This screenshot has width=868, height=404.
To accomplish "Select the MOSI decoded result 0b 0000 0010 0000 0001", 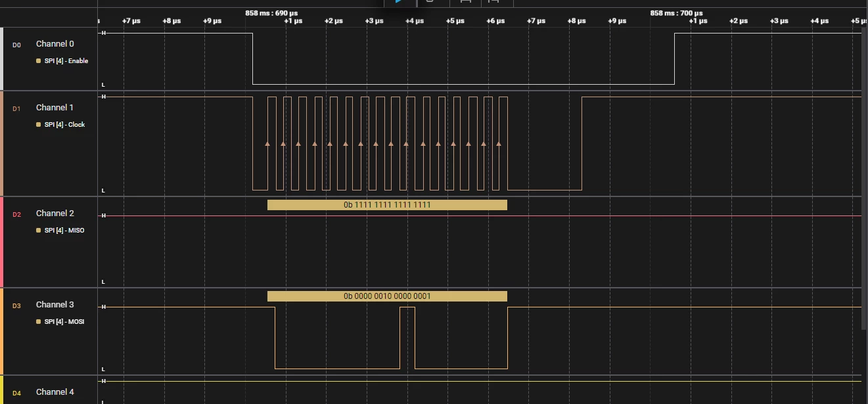I will [x=387, y=296].
